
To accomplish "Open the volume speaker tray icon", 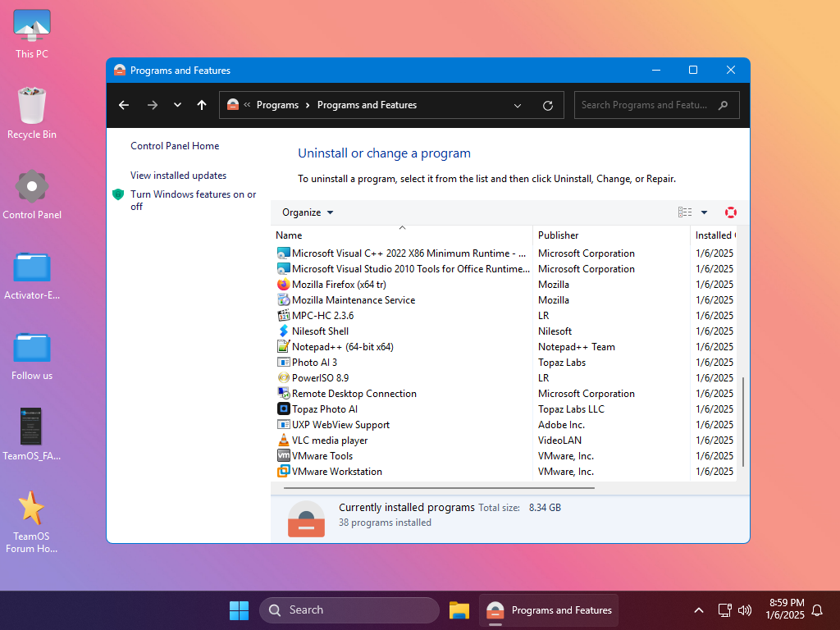I will click(x=745, y=610).
